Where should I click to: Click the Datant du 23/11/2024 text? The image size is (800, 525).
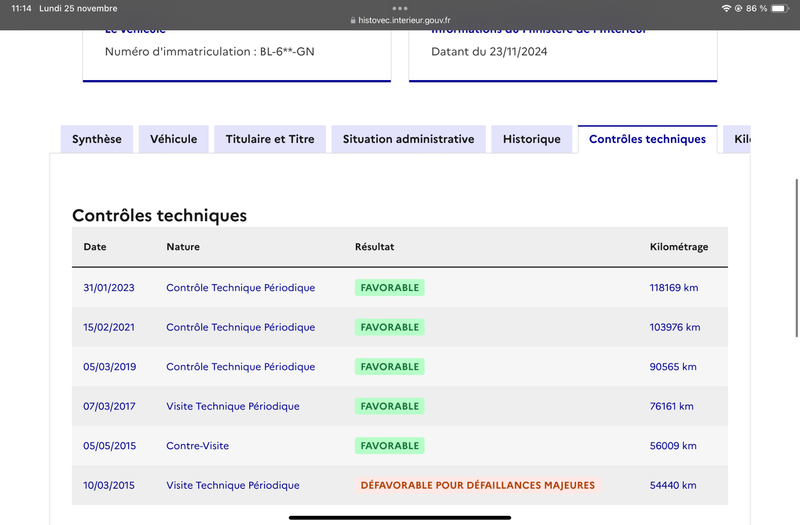tap(489, 52)
